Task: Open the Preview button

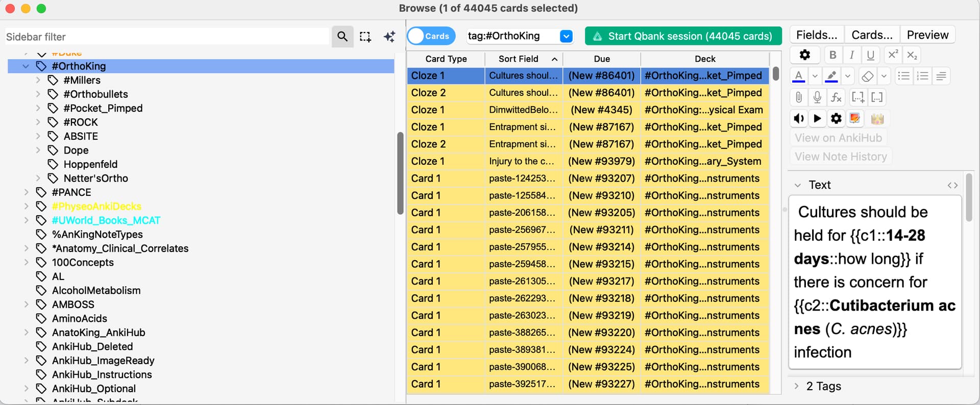Action: tap(927, 35)
